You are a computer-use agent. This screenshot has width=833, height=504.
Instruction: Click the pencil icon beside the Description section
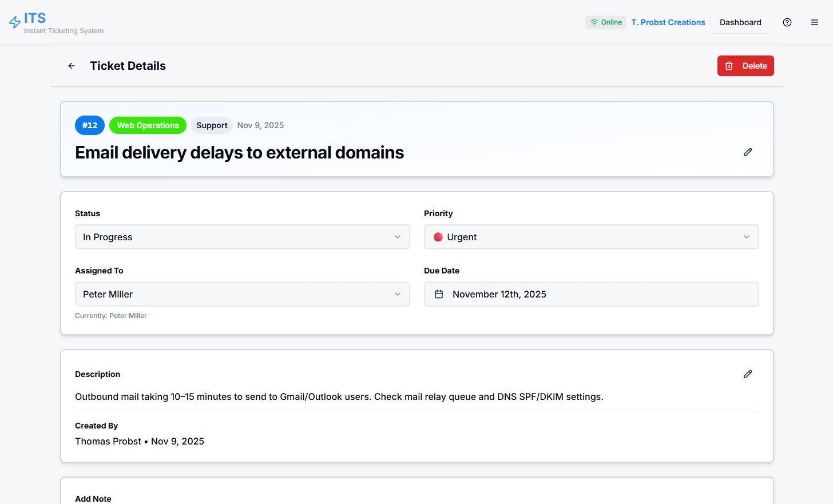pyautogui.click(x=747, y=374)
